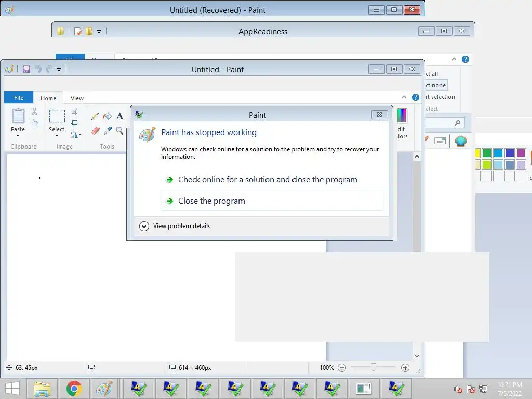Click the Paste clipboard icon
The image size is (532, 399).
[x=18, y=116]
